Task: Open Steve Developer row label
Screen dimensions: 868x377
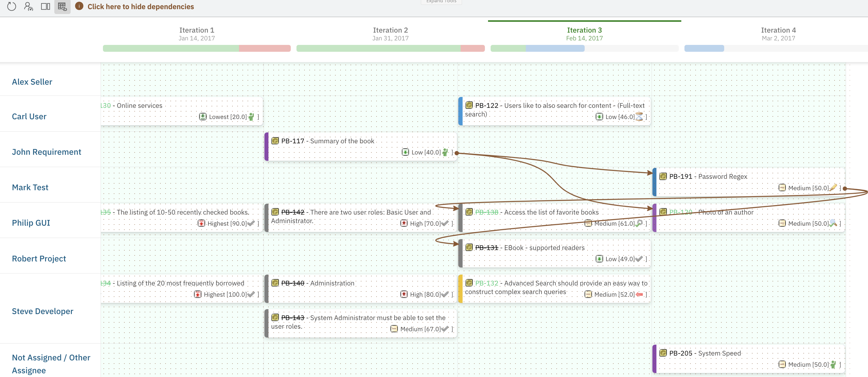Action: click(x=42, y=311)
